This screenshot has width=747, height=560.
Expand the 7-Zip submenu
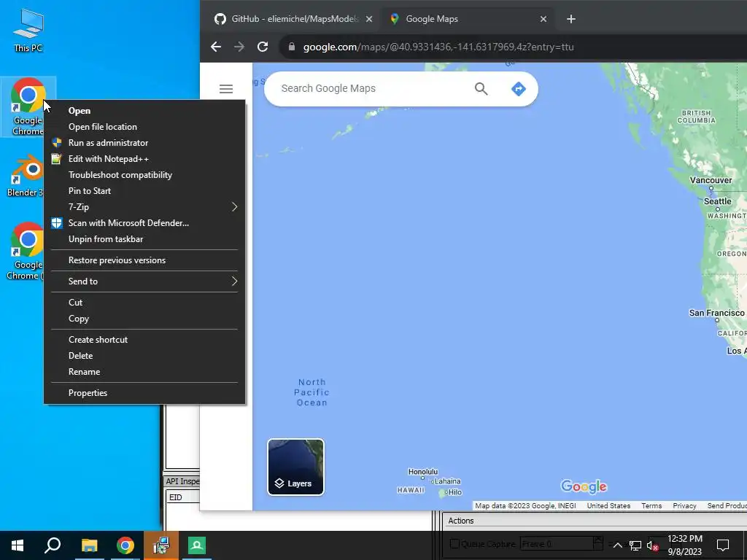[144, 207]
